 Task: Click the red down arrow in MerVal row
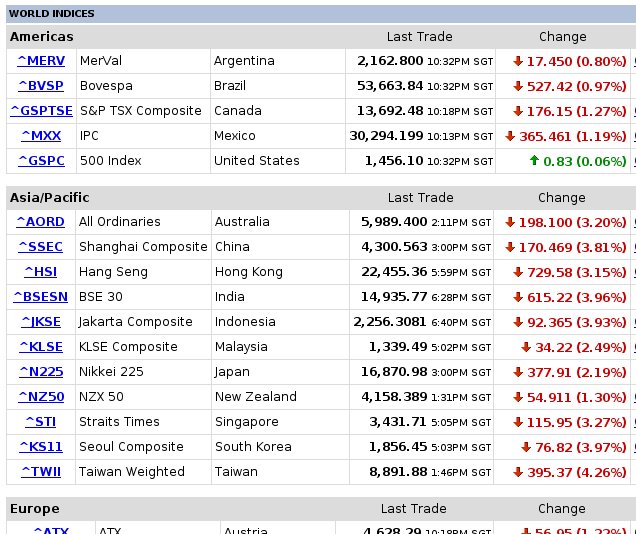coord(518,61)
